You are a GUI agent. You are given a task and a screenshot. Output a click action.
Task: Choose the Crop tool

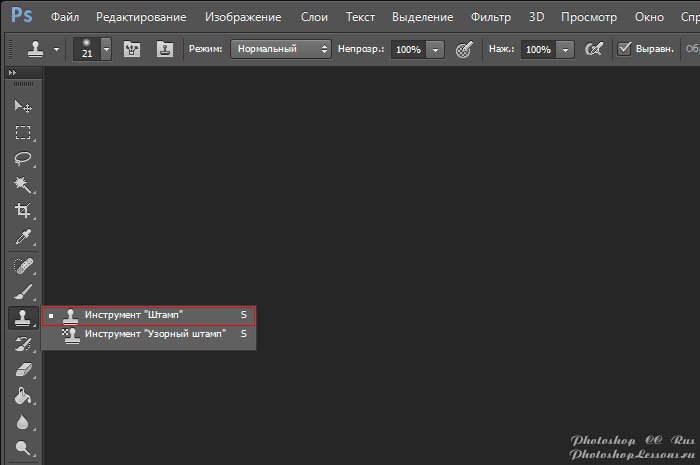pos(22,211)
